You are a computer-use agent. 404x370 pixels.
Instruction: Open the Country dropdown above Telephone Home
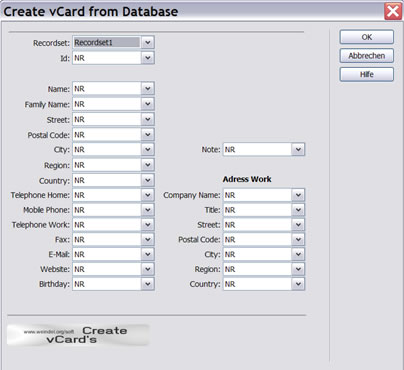113,180
